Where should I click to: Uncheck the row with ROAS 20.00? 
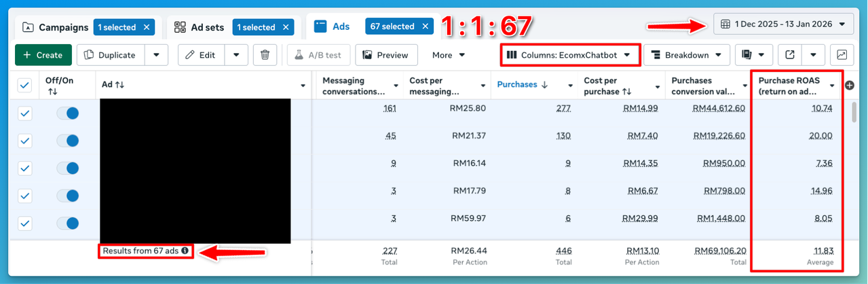tap(24, 141)
